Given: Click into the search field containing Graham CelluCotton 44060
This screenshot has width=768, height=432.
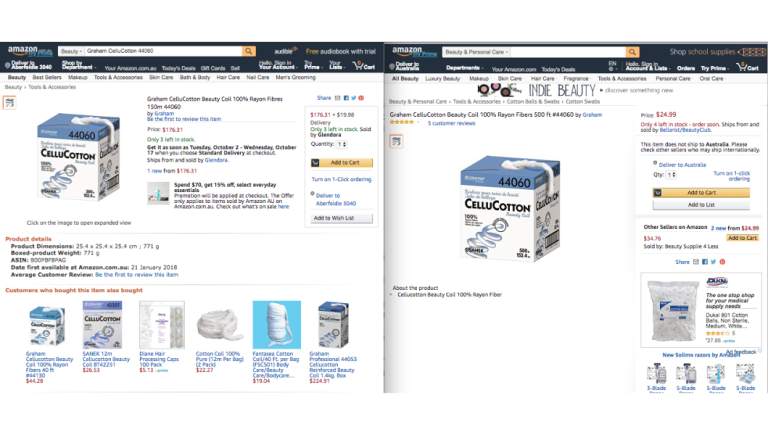Looking at the screenshot, I should 163,51.
